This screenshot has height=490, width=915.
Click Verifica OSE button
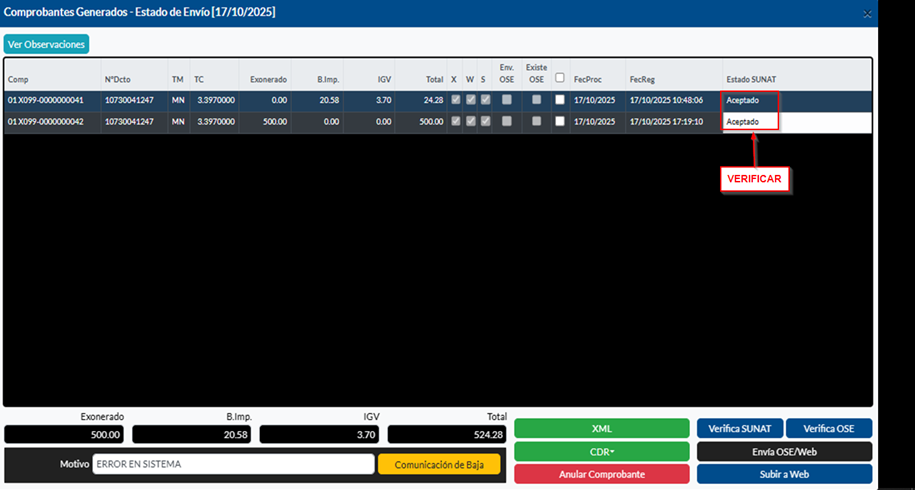point(828,428)
